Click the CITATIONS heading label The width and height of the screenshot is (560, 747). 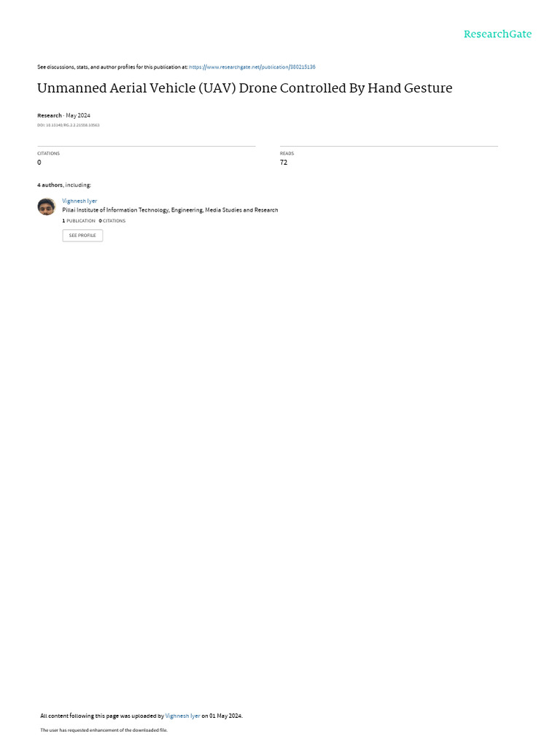coord(49,153)
